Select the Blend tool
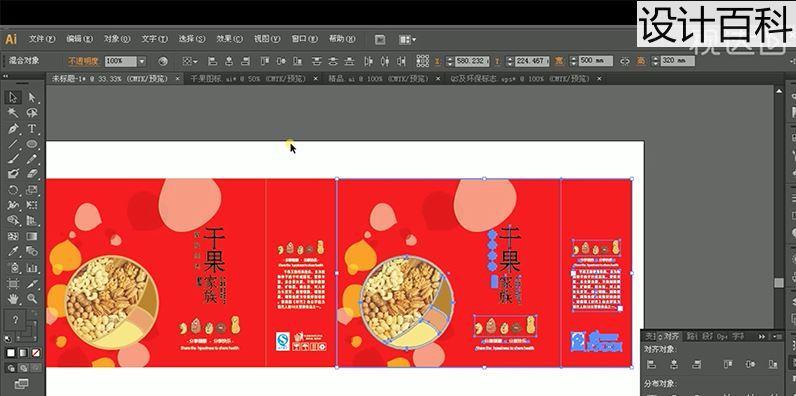The width and height of the screenshot is (796, 396). coord(32,251)
